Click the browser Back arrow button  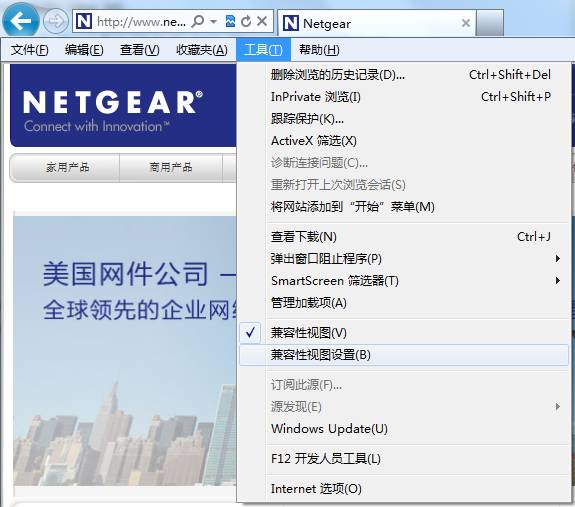coord(21,21)
